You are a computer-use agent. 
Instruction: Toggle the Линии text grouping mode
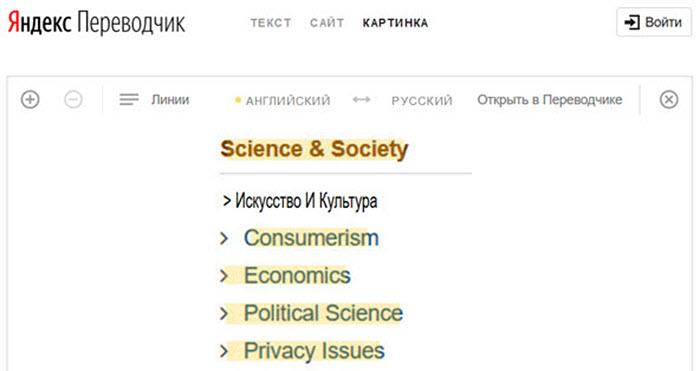click(x=170, y=100)
